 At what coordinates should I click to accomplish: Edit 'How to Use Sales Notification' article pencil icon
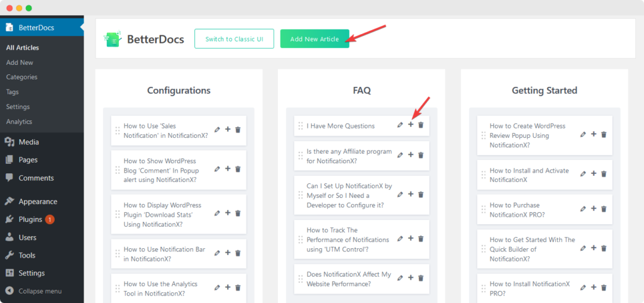217,130
